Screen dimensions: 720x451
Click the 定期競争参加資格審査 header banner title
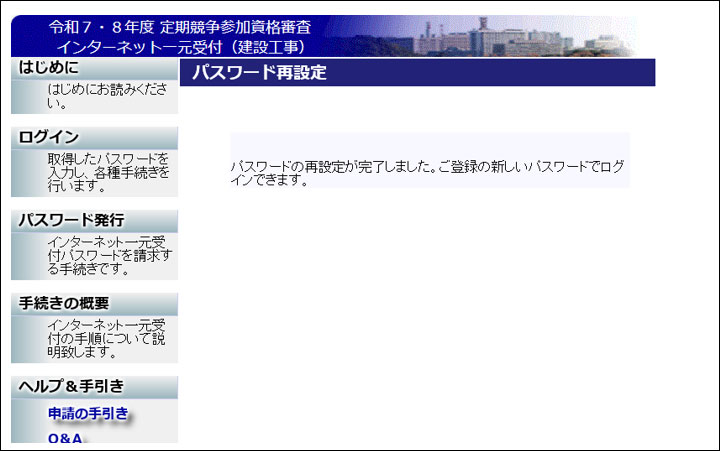click(180, 37)
